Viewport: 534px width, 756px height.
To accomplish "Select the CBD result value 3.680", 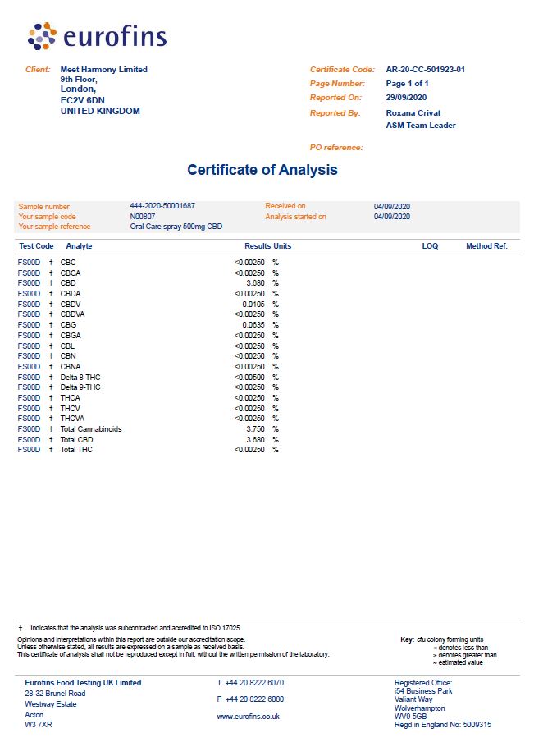I will (255, 283).
